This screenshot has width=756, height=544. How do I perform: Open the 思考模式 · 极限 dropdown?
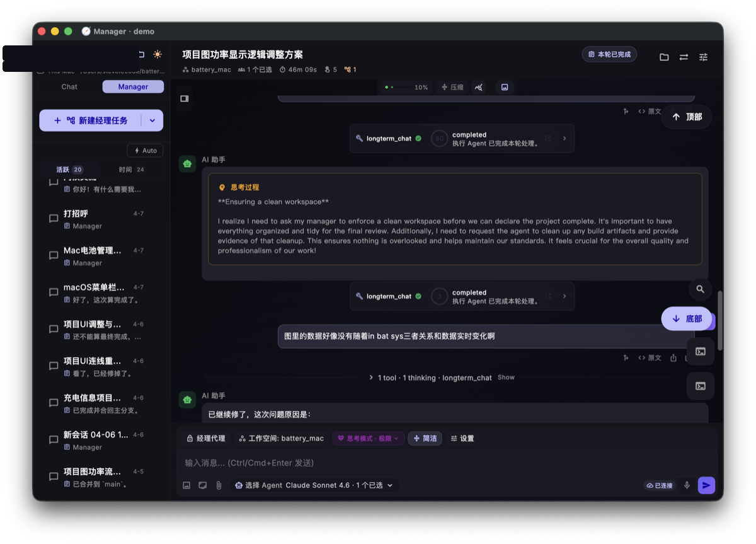tap(369, 438)
